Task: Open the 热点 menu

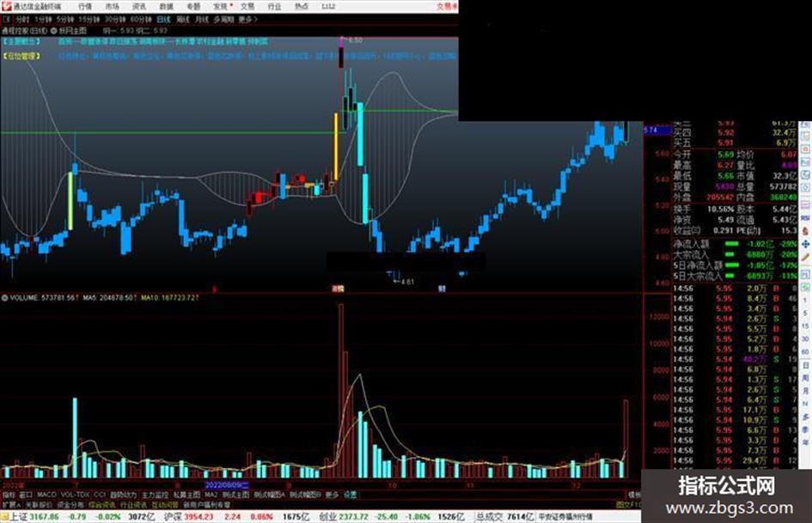Action: (302, 6)
